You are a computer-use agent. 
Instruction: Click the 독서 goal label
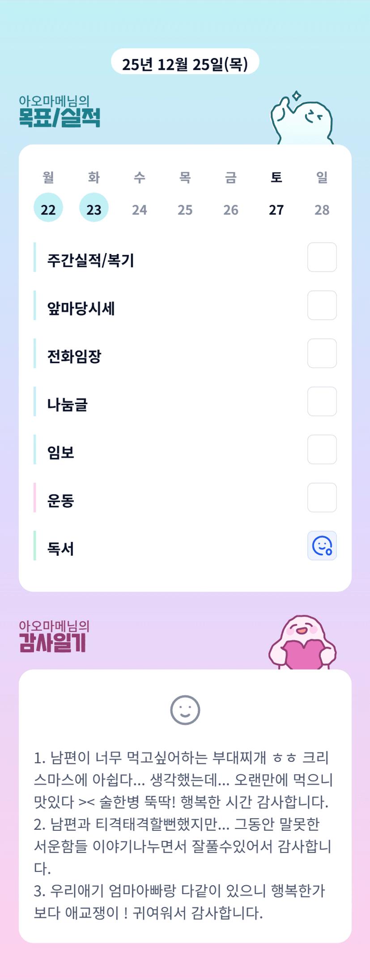click(61, 549)
